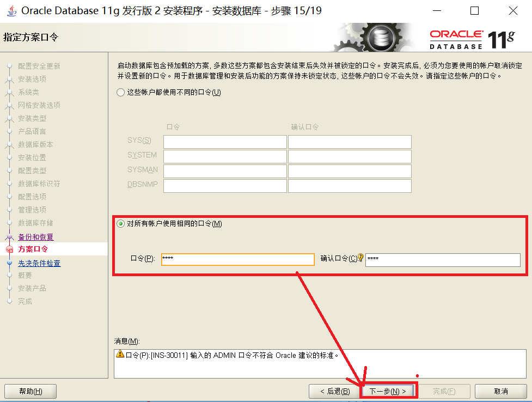Minimize the installer window

coord(437,11)
